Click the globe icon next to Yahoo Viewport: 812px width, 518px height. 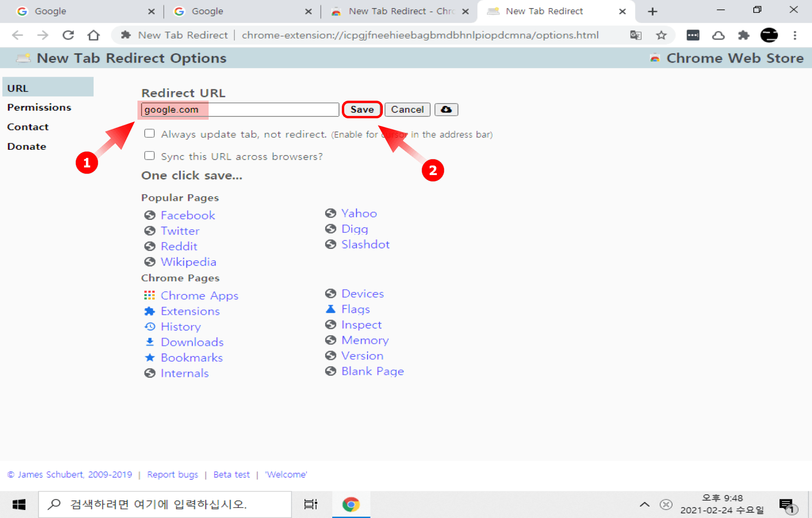(330, 213)
